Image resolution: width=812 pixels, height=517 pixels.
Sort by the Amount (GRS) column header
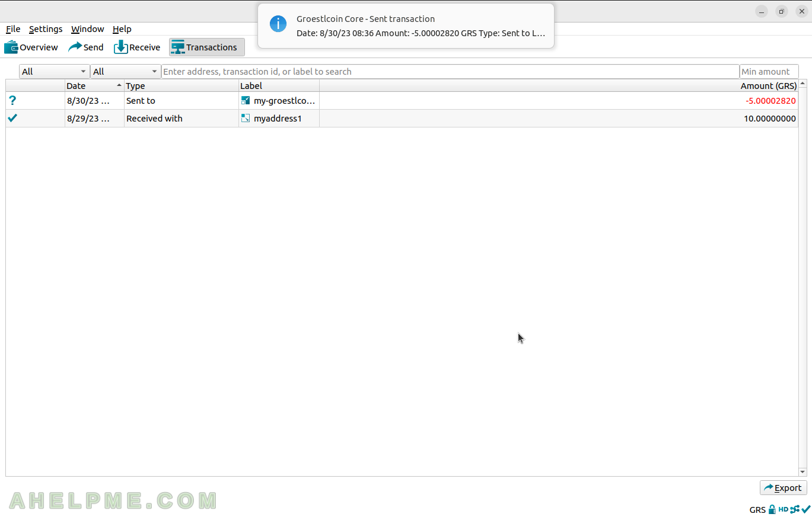point(559,86)
